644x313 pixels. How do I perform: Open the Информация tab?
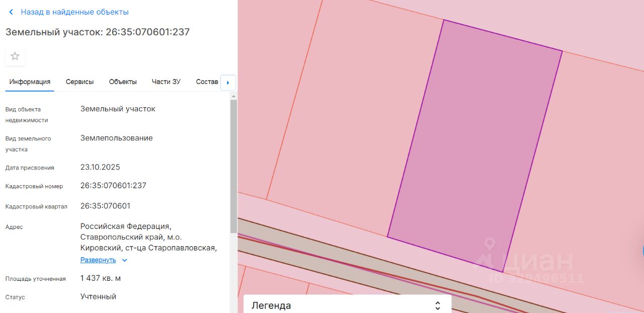[x=30, y=82]
